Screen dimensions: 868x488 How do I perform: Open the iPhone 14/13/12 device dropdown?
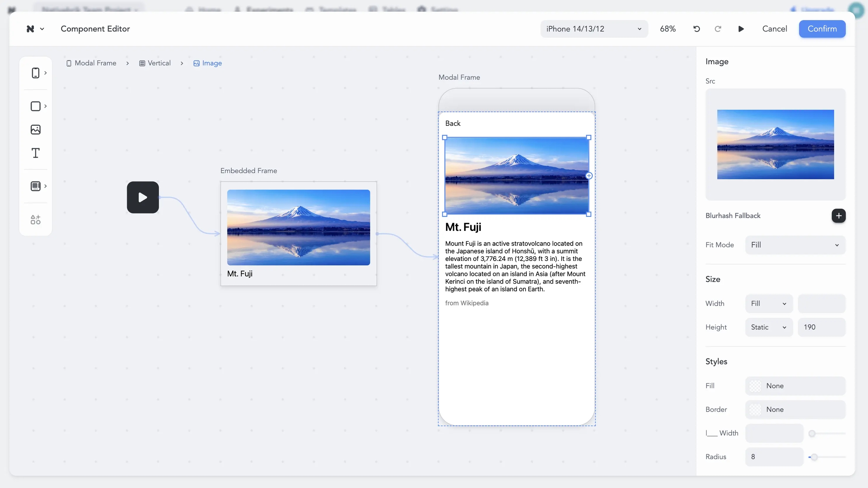[x=594, y=29]
